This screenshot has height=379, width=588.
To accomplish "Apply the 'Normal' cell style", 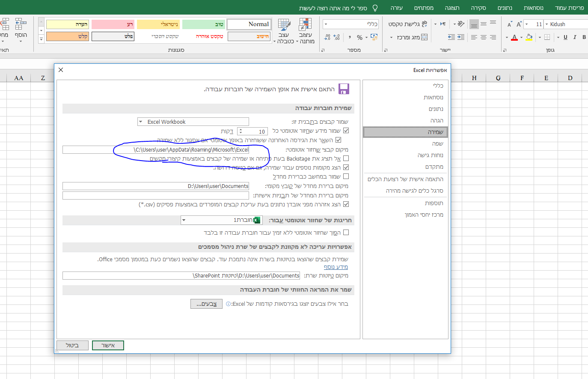I will (249, 24).
